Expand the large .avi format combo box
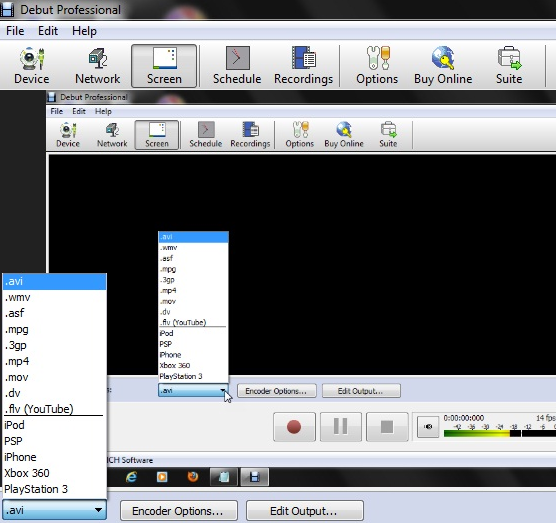 click(54, 510)
